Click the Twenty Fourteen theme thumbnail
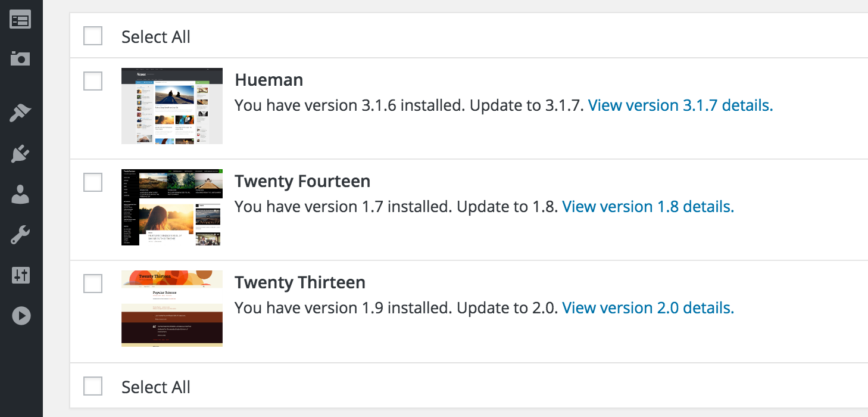 click(172, 207)
